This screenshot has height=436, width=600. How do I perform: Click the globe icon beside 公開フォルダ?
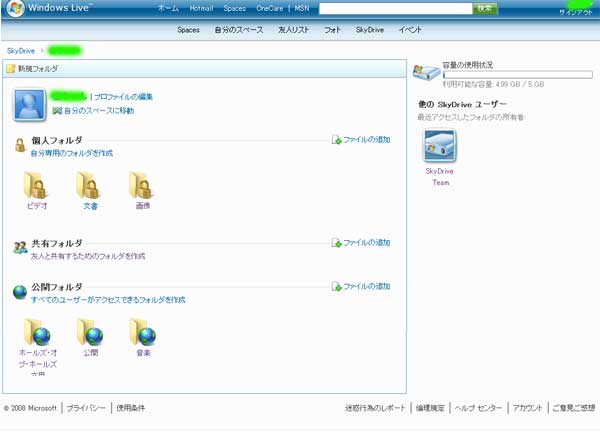tap(20, 292)
